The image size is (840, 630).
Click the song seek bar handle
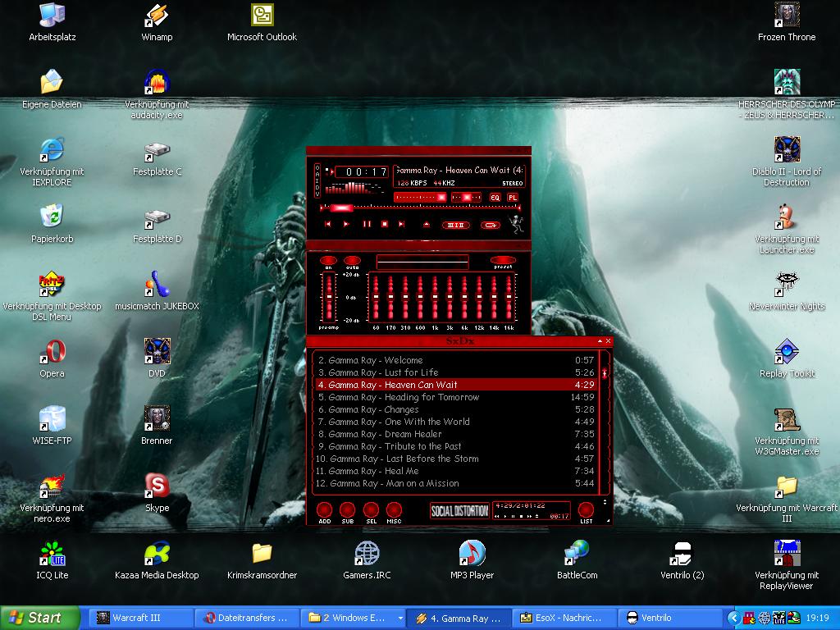coord(341,208)
